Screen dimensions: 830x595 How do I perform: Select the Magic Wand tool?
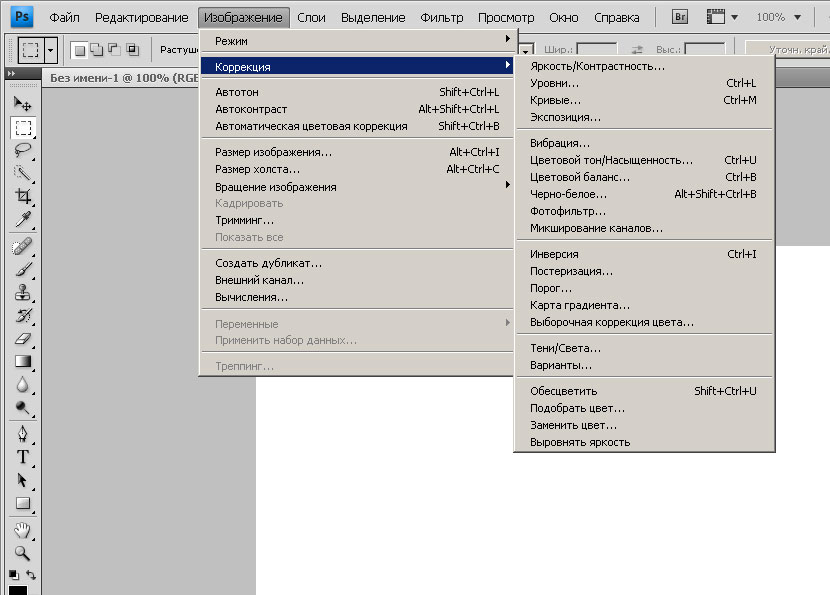(22, 173)
